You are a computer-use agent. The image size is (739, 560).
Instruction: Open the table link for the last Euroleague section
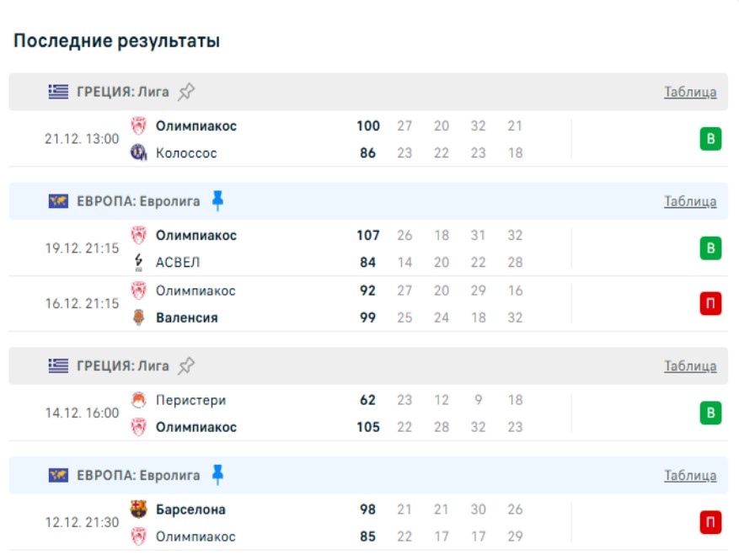(x=690, y=476)
